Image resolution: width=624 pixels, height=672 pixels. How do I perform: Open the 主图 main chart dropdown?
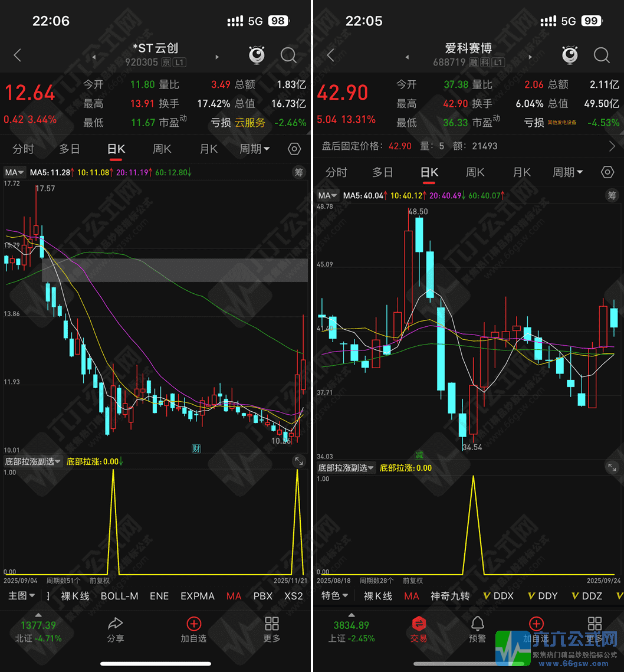pos(21,596)
